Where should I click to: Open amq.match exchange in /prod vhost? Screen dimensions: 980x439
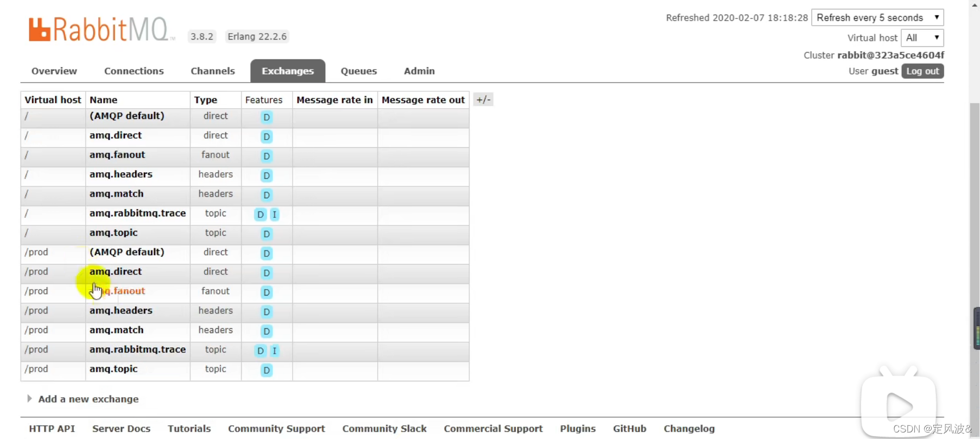117,330
